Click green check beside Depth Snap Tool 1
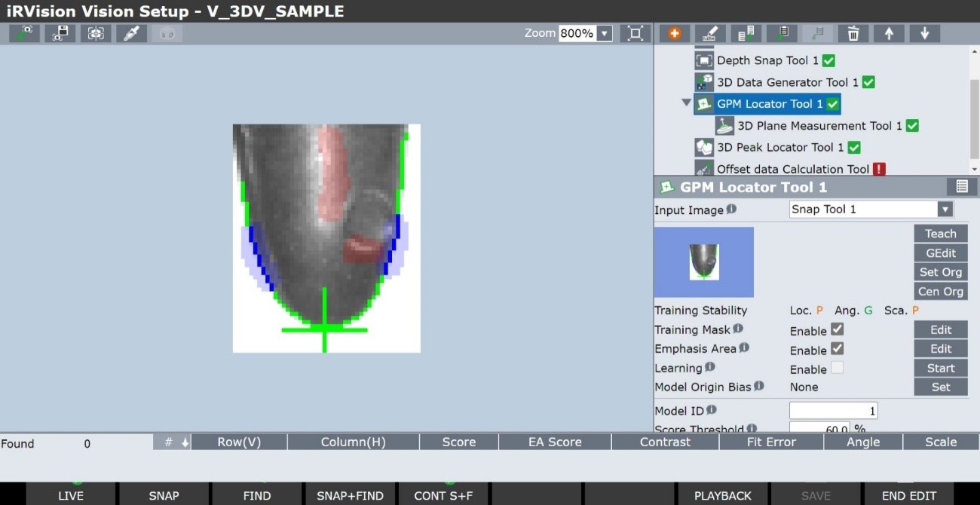980x505 pixels. pos(828,60)
